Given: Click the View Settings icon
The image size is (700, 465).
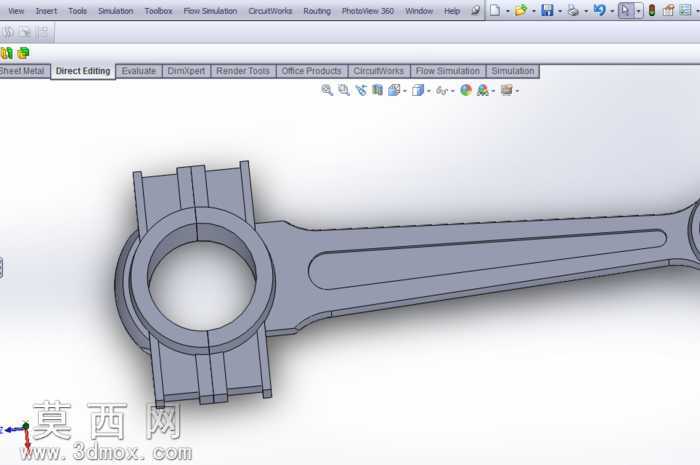Looking at the screenshot, I should point(506,90).
